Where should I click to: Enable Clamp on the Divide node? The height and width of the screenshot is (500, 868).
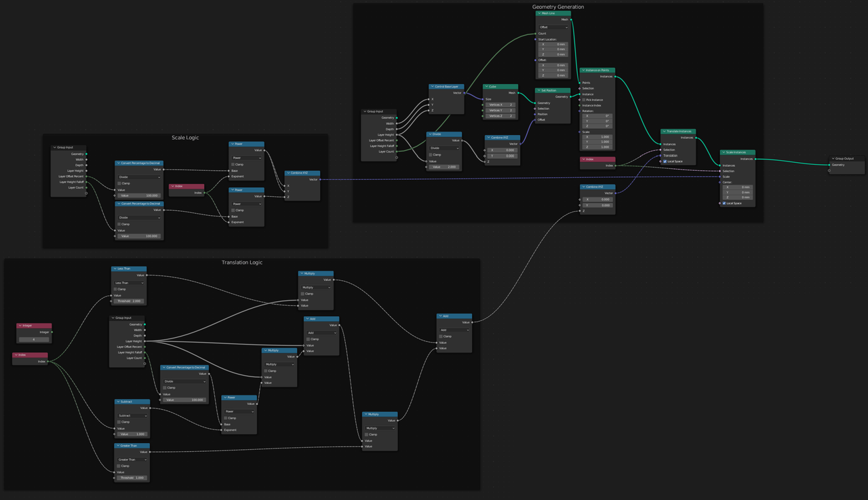[x=431, y=155]
